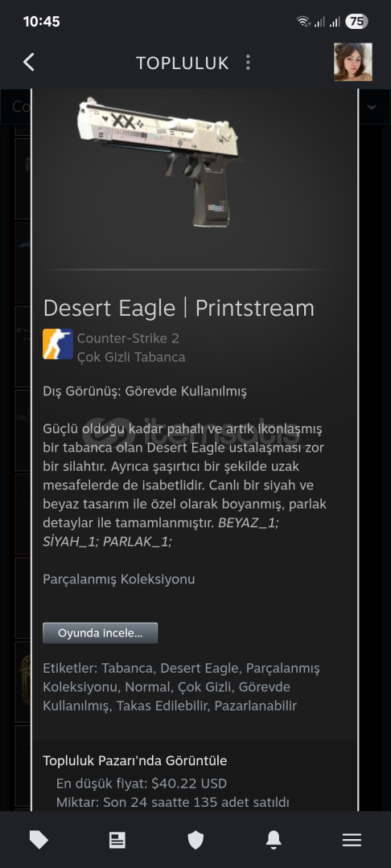Tap the Wi-Fi icon in status bar
The width and height of the screenshot is (391, 868).
tap(303, 22)
